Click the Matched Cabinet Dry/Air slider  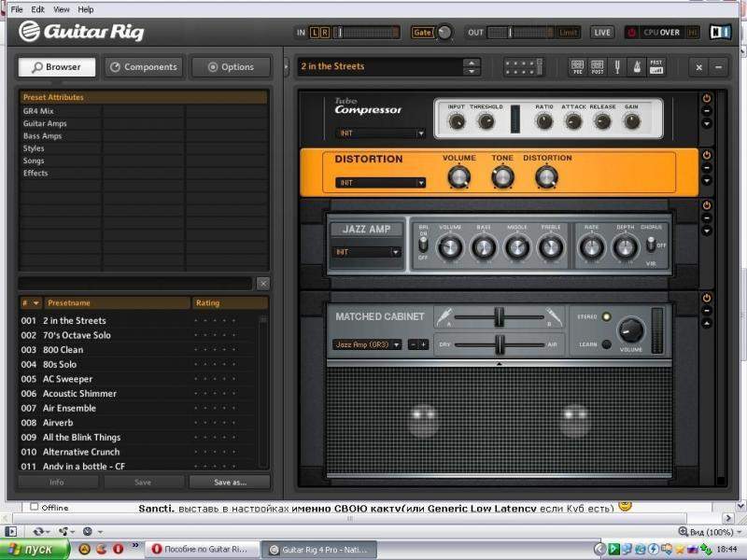click(500, 344)
